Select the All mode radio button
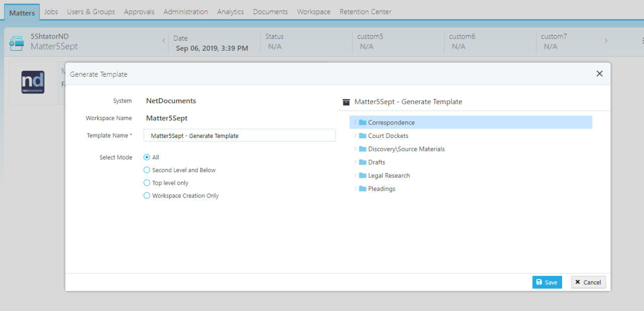This screenshot has width=644, height=311. (x=147, y=157)
